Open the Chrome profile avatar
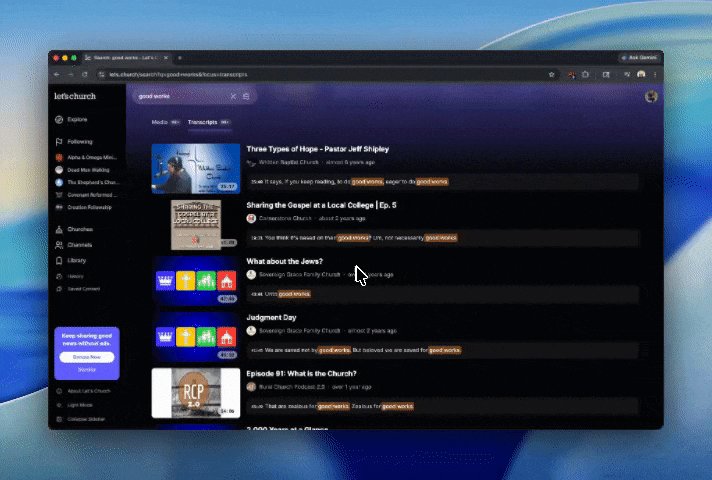The width and height of the screenshot is (712, 480). [x=641, y=74]
